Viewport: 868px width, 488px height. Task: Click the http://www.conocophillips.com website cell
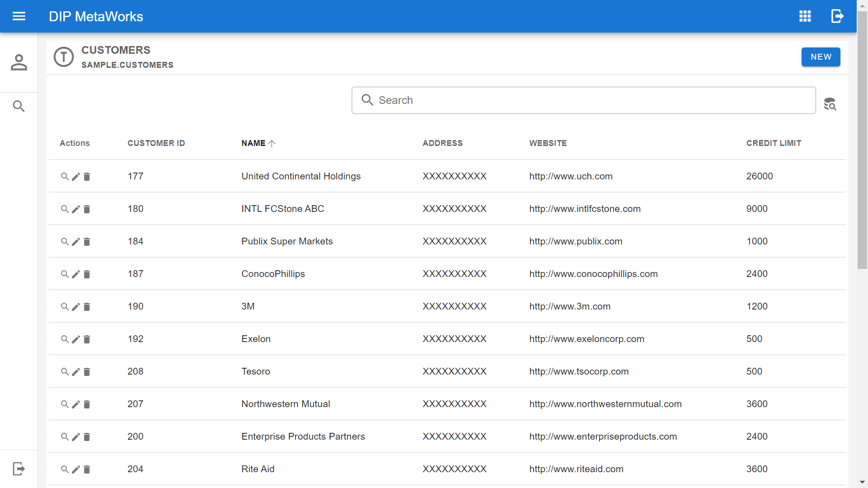point(594,274)
